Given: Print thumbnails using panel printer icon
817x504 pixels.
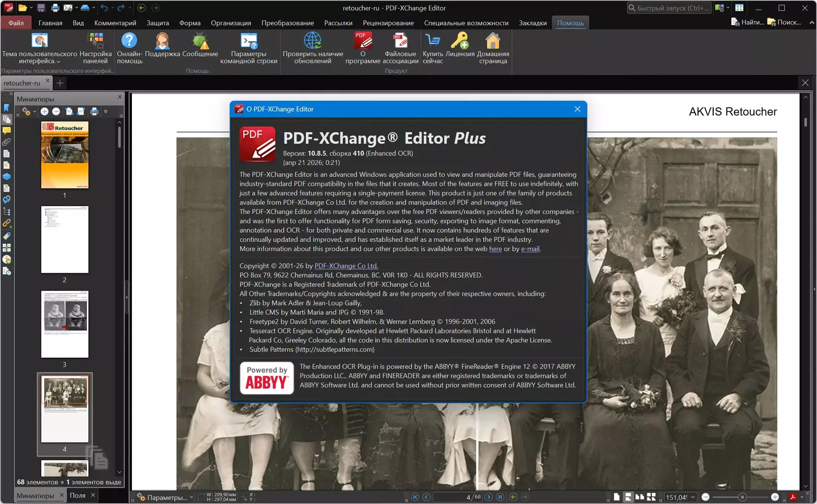Looking at the screenshot, I should pyautogui.click(x=94, y=112).
